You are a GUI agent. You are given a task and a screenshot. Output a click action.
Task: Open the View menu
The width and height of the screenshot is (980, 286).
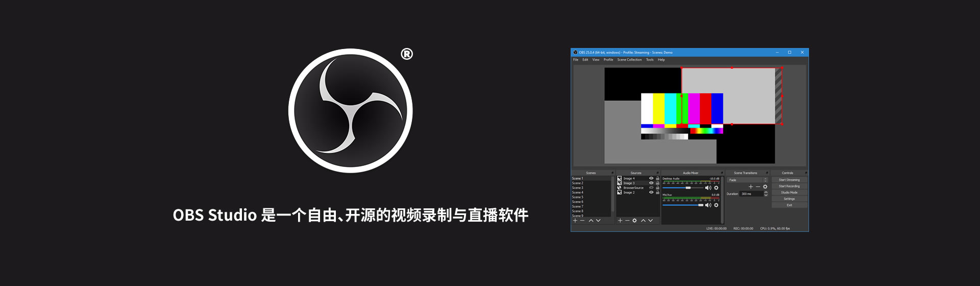pos(596,60)
